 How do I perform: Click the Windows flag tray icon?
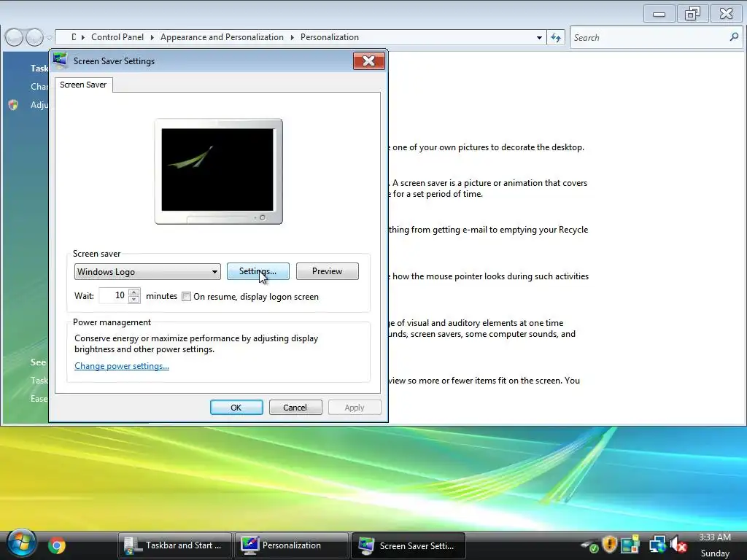631,544
